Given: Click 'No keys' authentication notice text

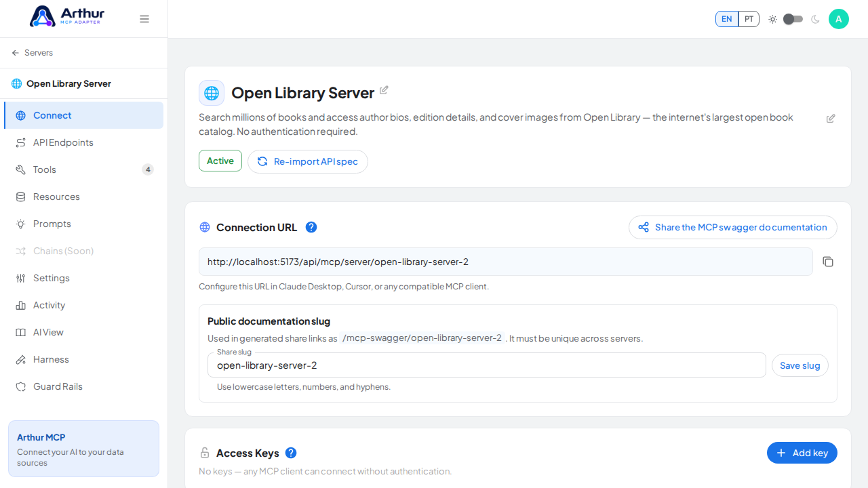Looking at the screenshot, I should pyautogui.click(x=325, y=471).
